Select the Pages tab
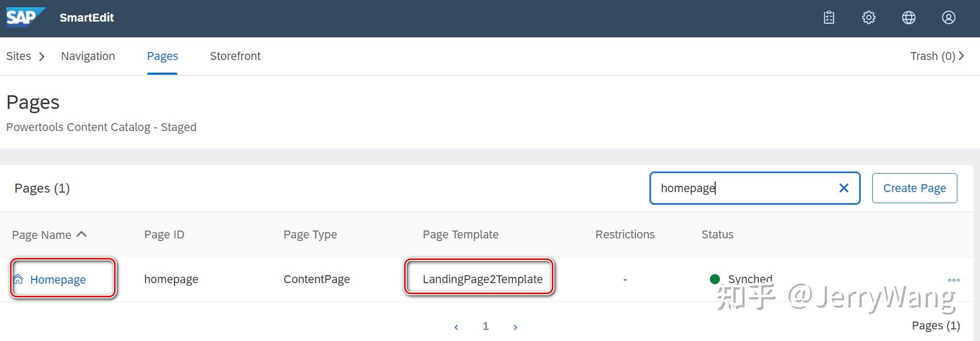Viewport: 980px width, 341px height. 162,56
